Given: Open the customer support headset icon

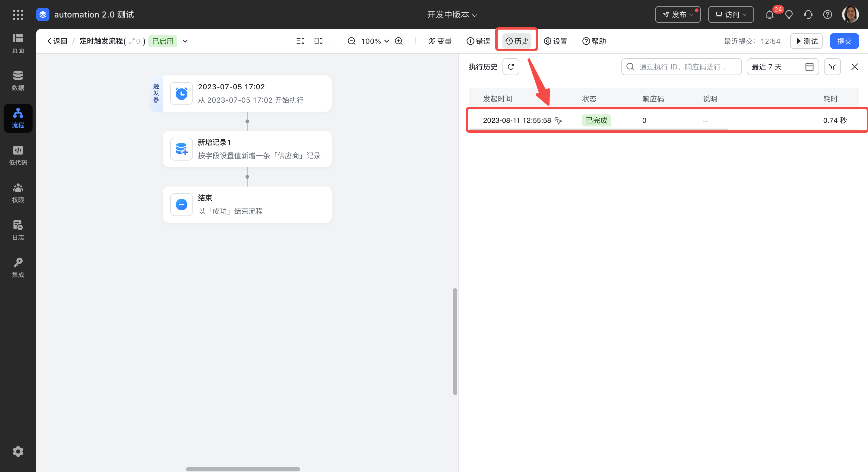Looking at the screenshot, I should click(808, 14).
